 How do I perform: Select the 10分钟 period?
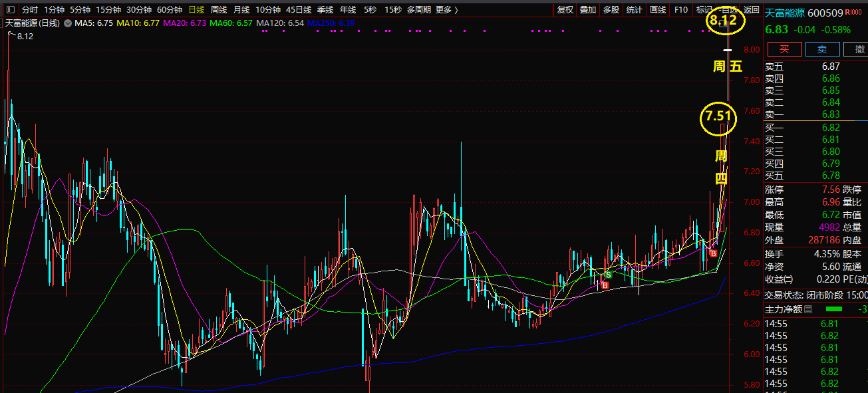coord(268,10)
